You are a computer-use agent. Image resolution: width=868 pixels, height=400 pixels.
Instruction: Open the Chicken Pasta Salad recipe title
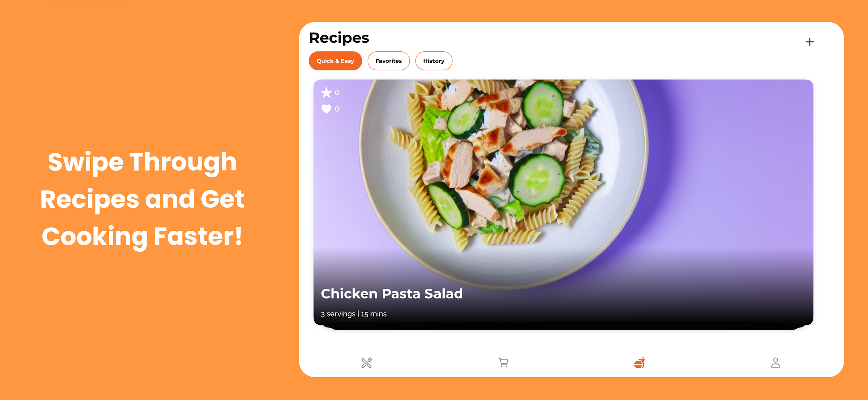391,294
